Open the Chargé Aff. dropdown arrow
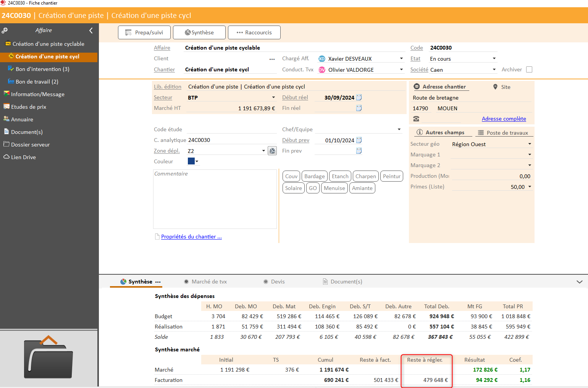Image resolution: width=588 pixels, height=388 pixels. coord(401,58)
